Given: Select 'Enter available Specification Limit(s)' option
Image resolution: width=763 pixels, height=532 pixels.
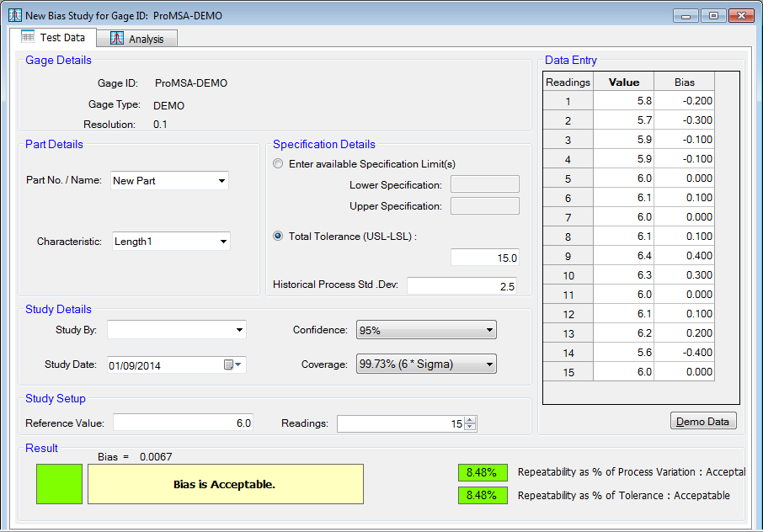Looking at the screenshot, I should click(279, 164).
